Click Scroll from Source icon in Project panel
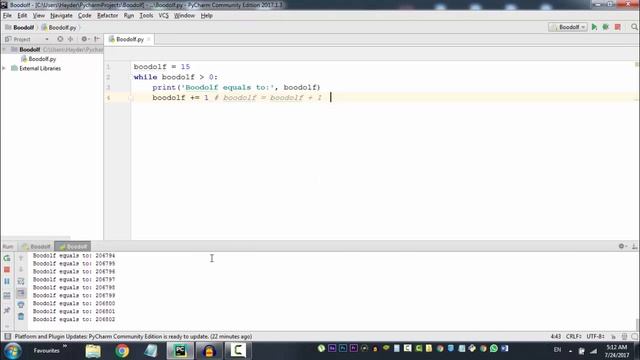 coord(60,39)
